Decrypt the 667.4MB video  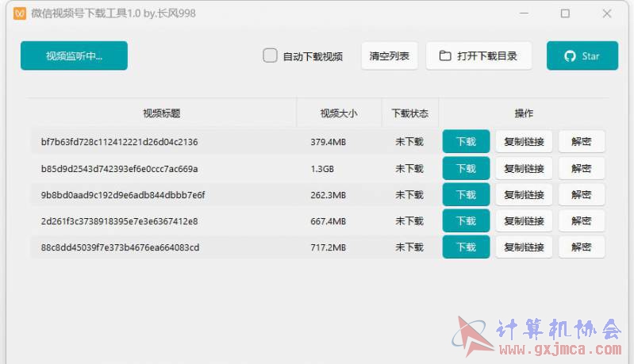tap(582, 221)
